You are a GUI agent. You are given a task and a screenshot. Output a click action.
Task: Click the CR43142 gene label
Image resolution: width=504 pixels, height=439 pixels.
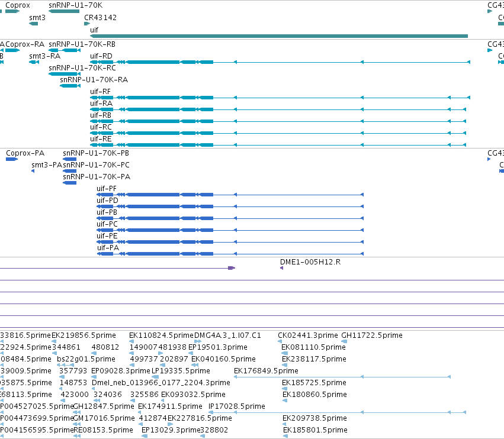coord(100,18)
